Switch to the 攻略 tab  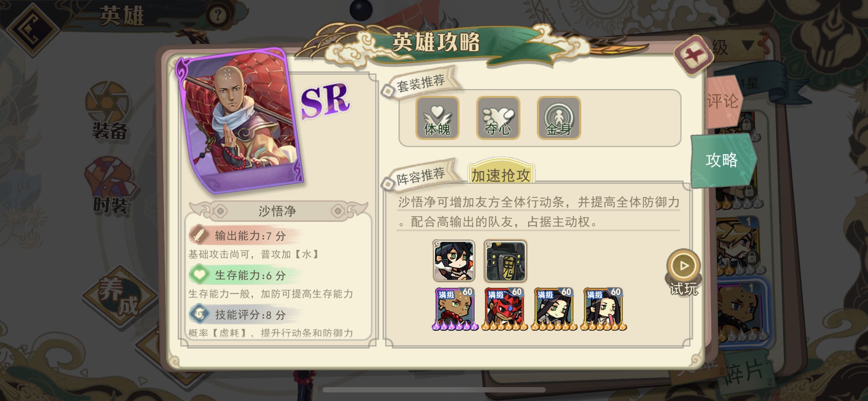723,160
